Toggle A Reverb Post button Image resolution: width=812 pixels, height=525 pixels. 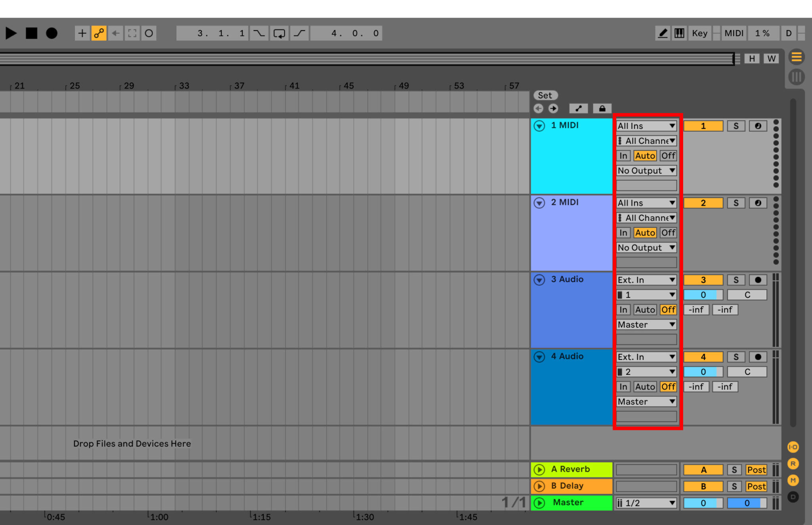tap(756, 470)
